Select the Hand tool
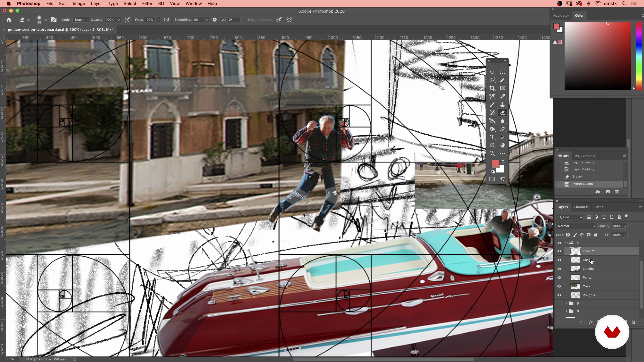The image size is (644, 362). [x=502, y=145]
